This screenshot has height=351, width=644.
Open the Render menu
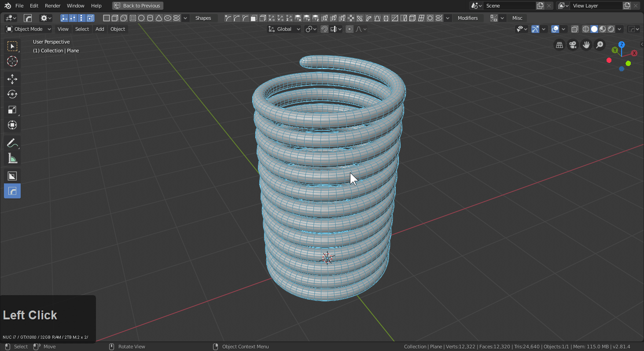[x=52, y=6]
